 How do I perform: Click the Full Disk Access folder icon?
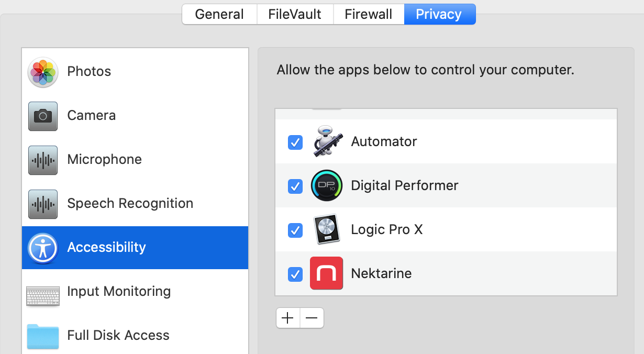pos(43,336)
